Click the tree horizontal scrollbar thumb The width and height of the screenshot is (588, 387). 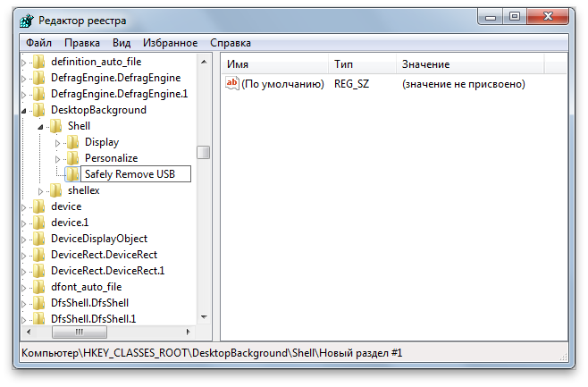click(66, 332)
